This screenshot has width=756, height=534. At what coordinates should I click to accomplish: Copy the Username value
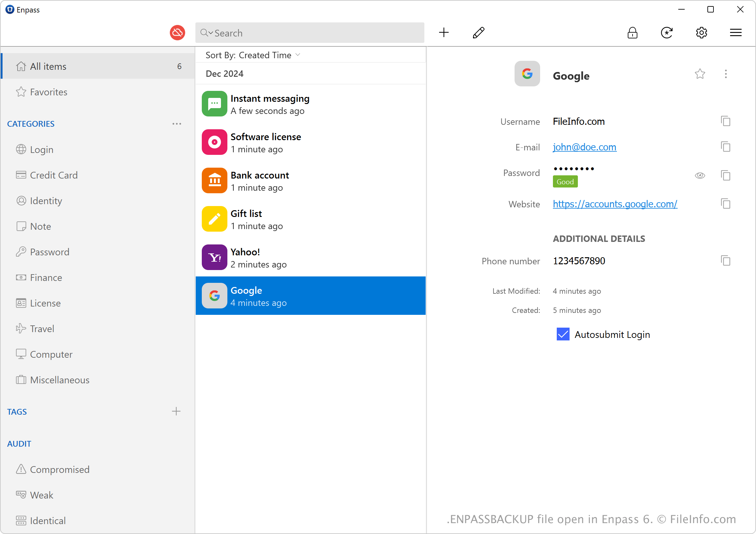[x=725, y=121]
